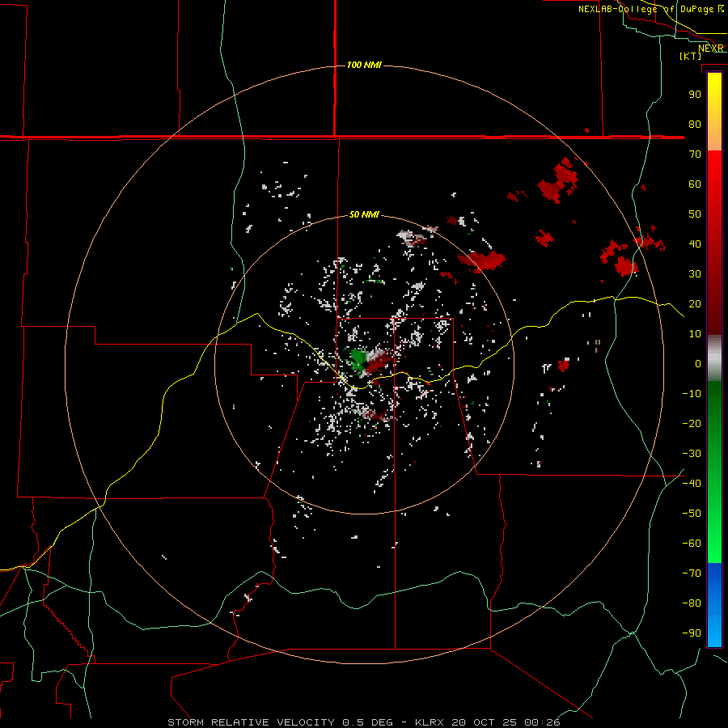The image size is (728, 728).
Task: Click the [KT] units label
Action: (x=690, y=56)
